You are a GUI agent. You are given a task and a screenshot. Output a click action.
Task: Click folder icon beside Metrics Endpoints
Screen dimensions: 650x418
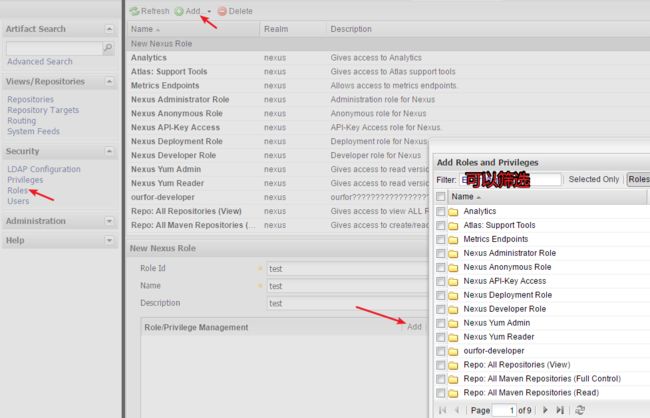[454, 240]
